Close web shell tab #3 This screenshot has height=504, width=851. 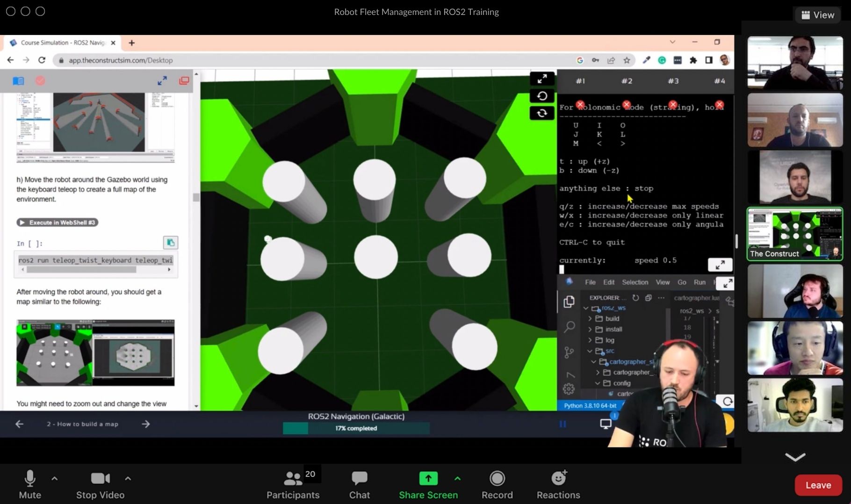[673, 104]
